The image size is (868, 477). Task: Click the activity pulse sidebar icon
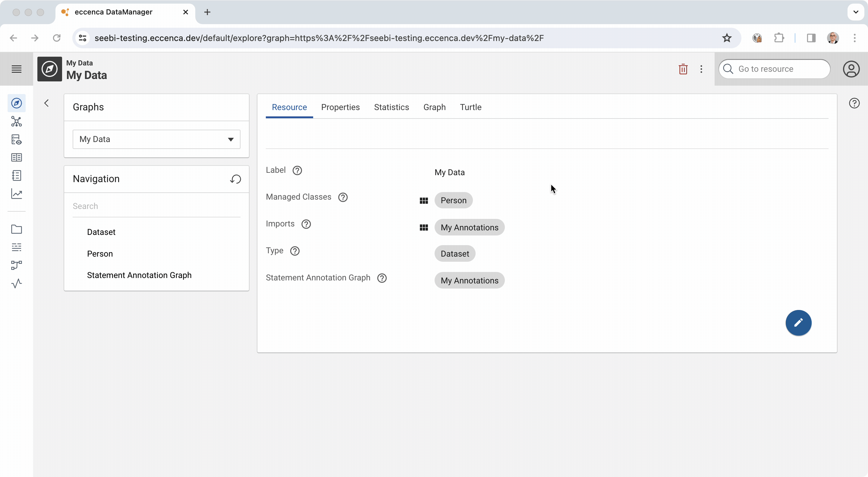[x=16, y=283]
